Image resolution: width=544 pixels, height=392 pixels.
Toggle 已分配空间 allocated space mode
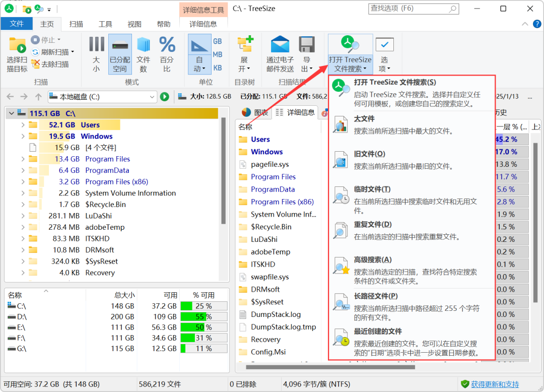(x=120, y=54)
